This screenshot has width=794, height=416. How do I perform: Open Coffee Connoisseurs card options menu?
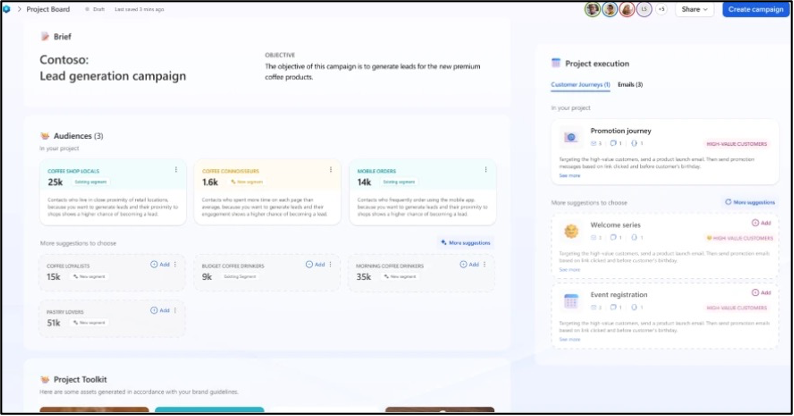pos(331,170)
